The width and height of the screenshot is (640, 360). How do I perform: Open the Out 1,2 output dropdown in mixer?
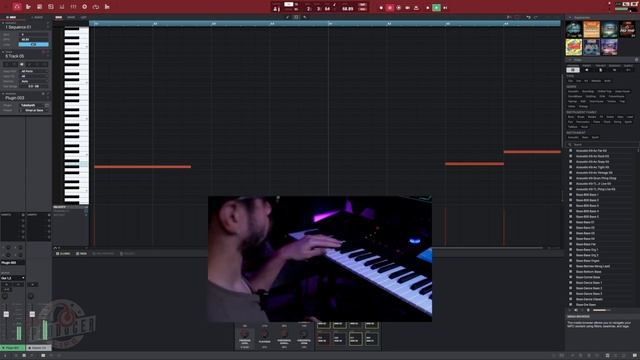tap(13, 278)
